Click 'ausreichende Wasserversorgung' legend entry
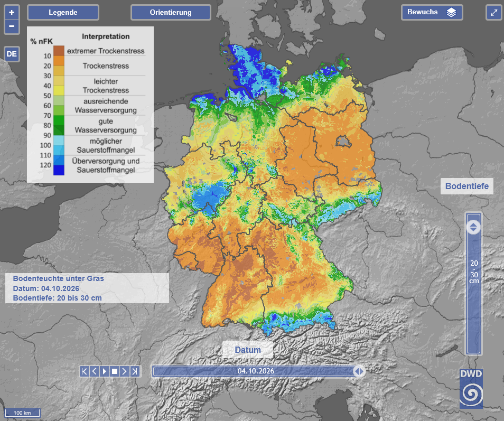Image resolution: width=504 pixels, height=421 pixels. pos(106,106)
